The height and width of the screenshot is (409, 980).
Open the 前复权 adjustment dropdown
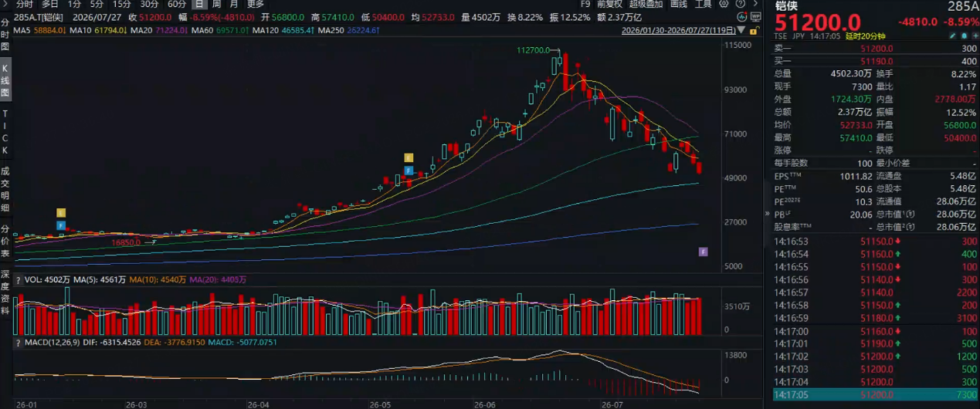point(609,4)
